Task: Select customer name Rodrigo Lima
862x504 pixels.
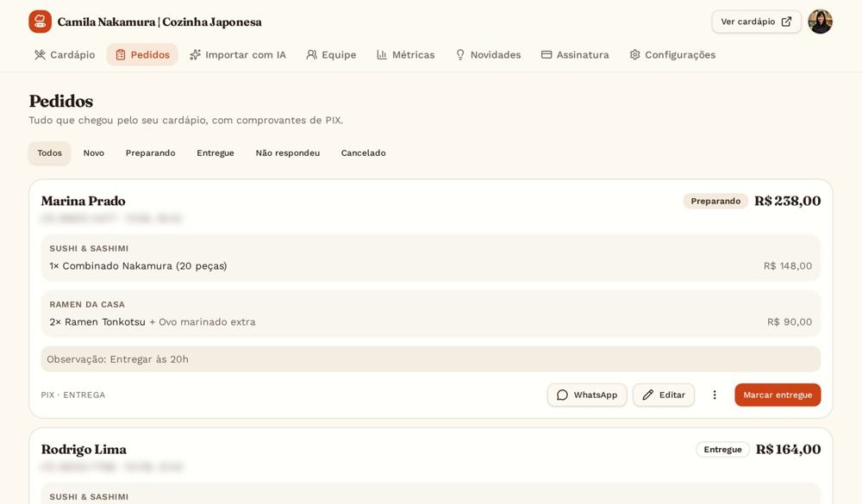Action: pos(84,450)
